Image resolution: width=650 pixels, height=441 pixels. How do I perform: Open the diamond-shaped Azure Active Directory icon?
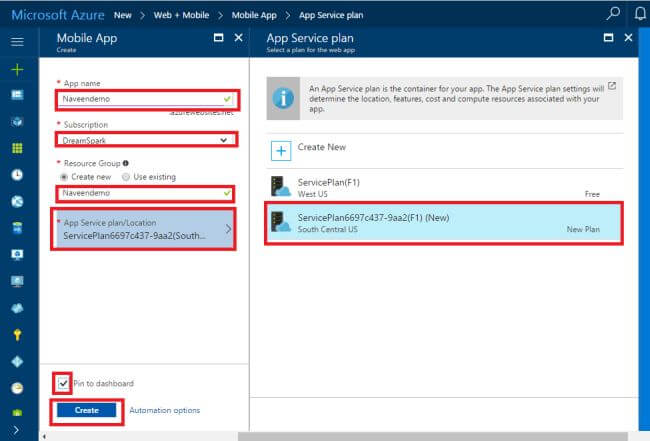click(17, 361)
